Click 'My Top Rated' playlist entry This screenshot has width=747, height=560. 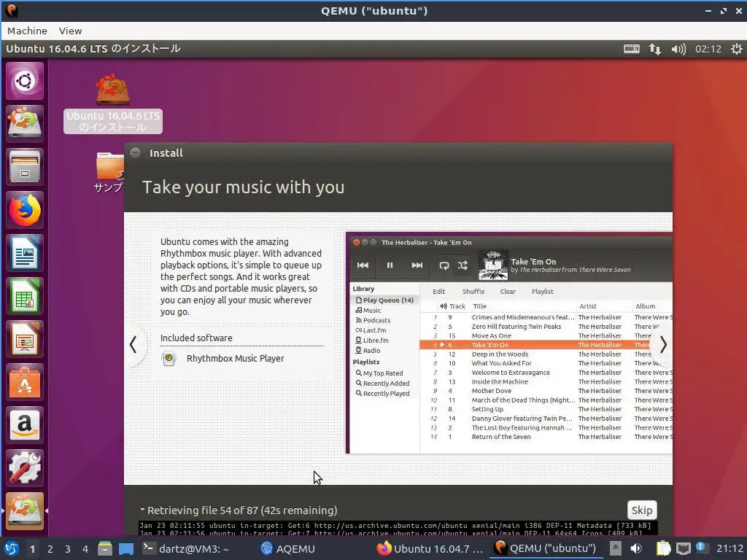379,373
